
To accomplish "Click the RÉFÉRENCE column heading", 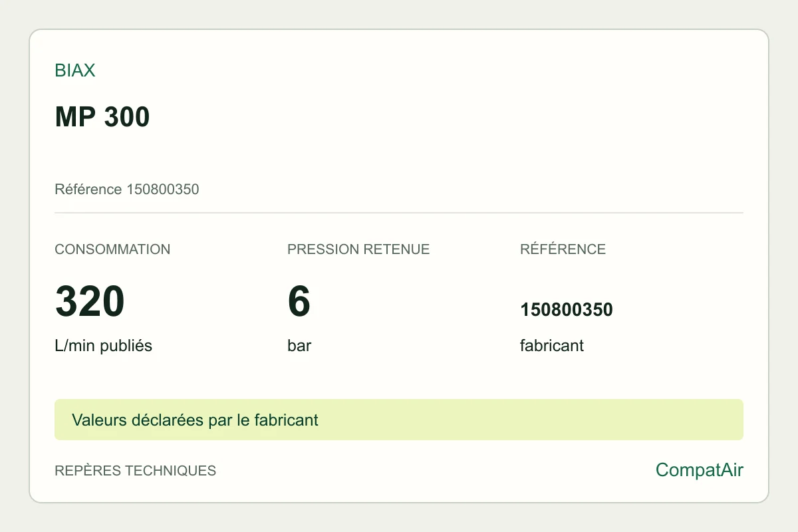I will click(x=563, y=249).
